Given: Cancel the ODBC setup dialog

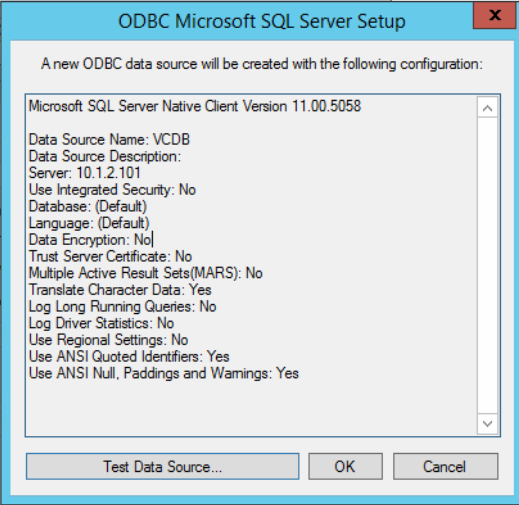Looking at the screenshot, I should click(446, 466).
